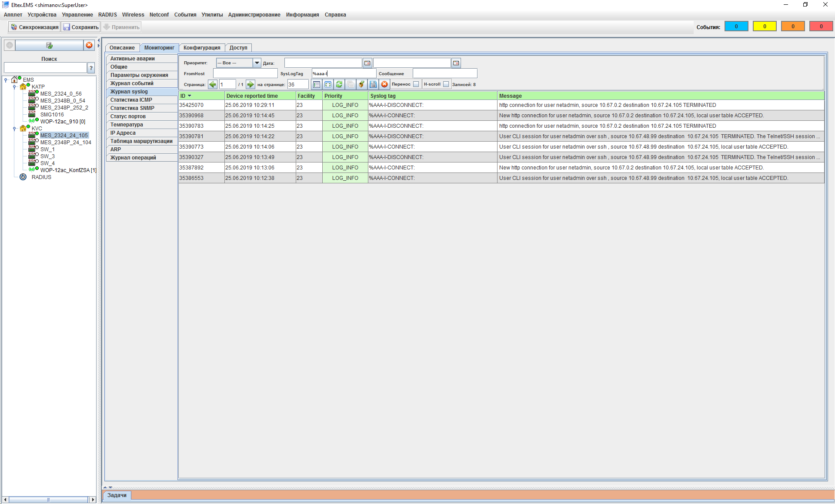Go to previous page with green left arrow
This screenshot has width=835, height=504.
click(x=213, y=84)
